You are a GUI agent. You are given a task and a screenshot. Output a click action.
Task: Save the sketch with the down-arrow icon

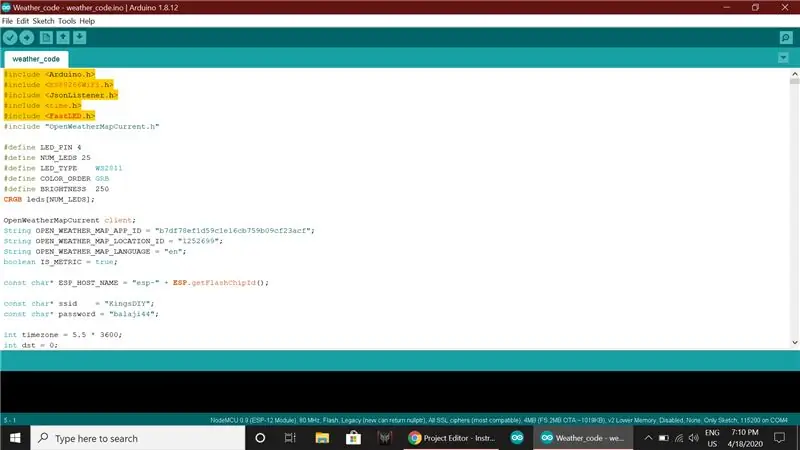point(80,37)
